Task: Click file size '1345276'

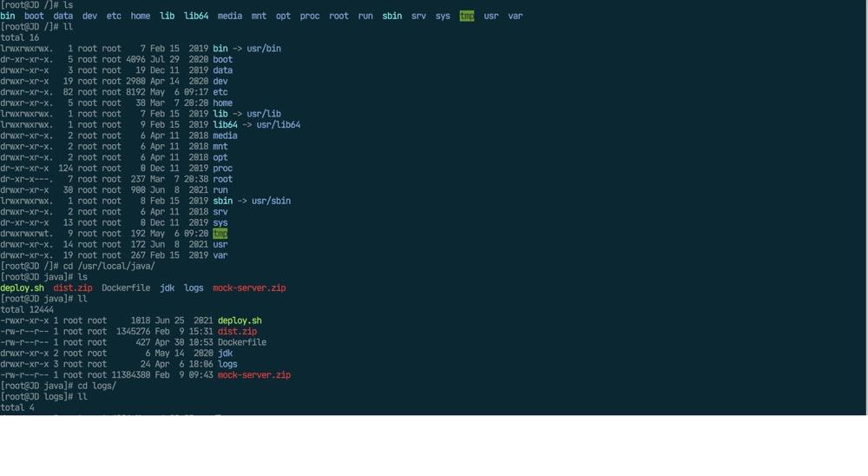Action: [134, 331]
